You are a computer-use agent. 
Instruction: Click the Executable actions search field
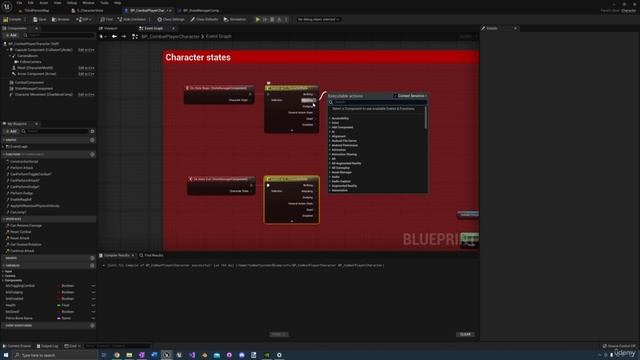click(x=378, y=102)
